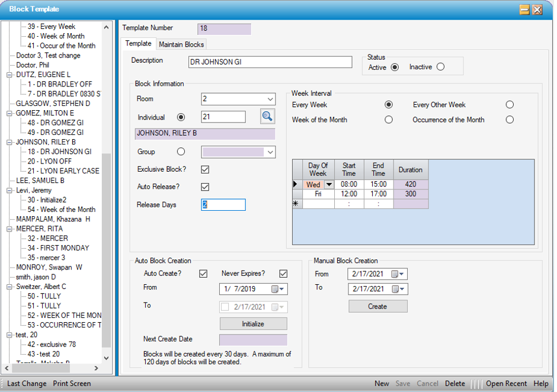
Task: Set status to Inactive
Action: point(440,67)
